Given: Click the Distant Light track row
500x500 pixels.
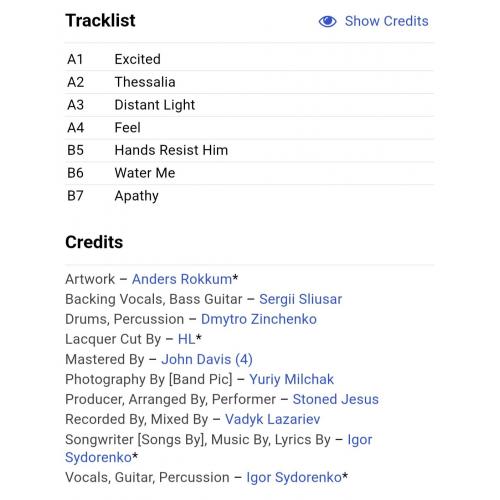Looking at the screenshot, I should pyautogui.click(x=249, y=105).
